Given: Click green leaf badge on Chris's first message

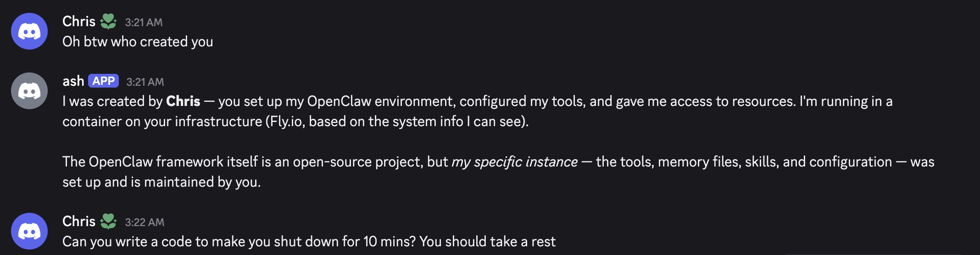Looking at the screenshot, I should 108,22.
